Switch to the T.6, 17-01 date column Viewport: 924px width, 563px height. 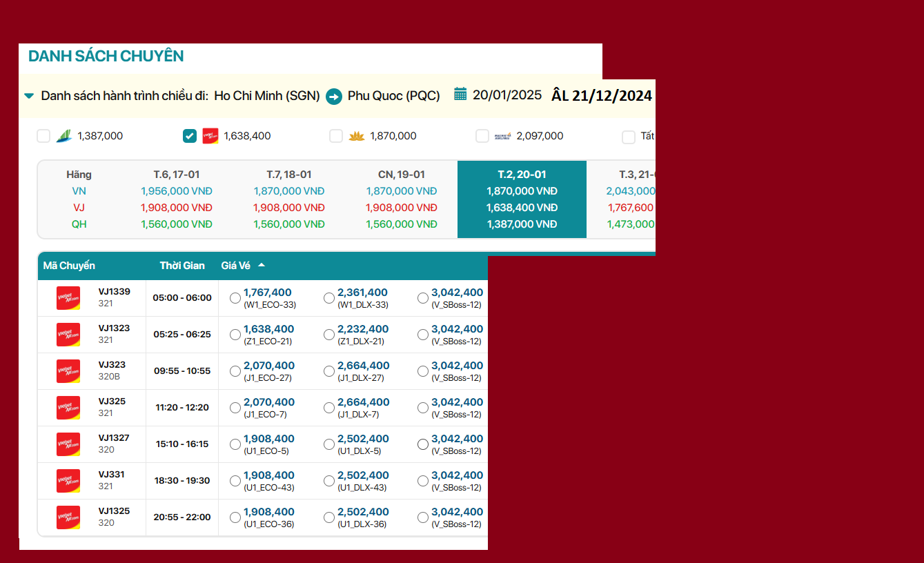(x=176, y=175)
